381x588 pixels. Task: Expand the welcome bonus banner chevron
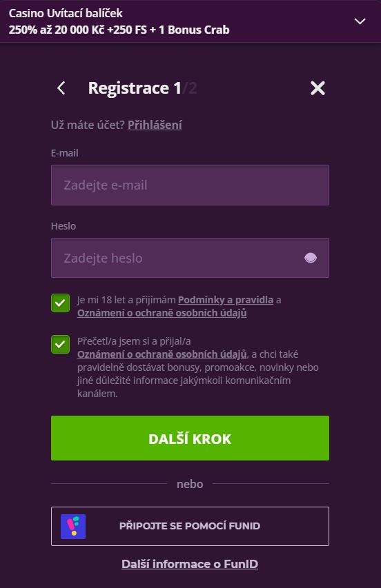tap(360, 21)
